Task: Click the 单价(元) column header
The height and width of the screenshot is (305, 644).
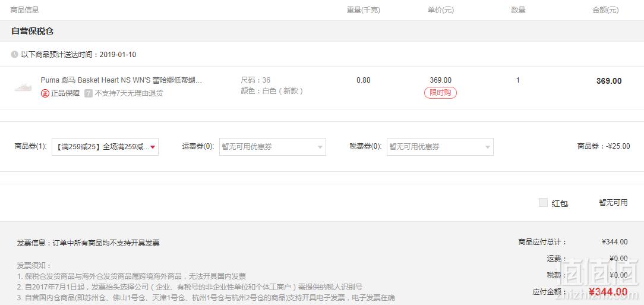Action: tap(440, 10)
